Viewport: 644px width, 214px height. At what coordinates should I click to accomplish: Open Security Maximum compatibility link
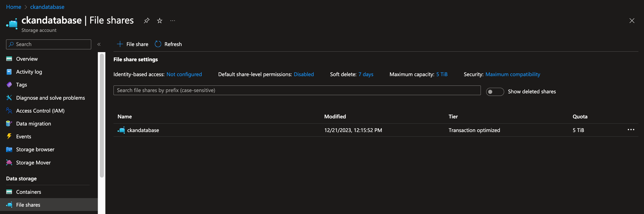pyautogui.click(x=513, y=74)
